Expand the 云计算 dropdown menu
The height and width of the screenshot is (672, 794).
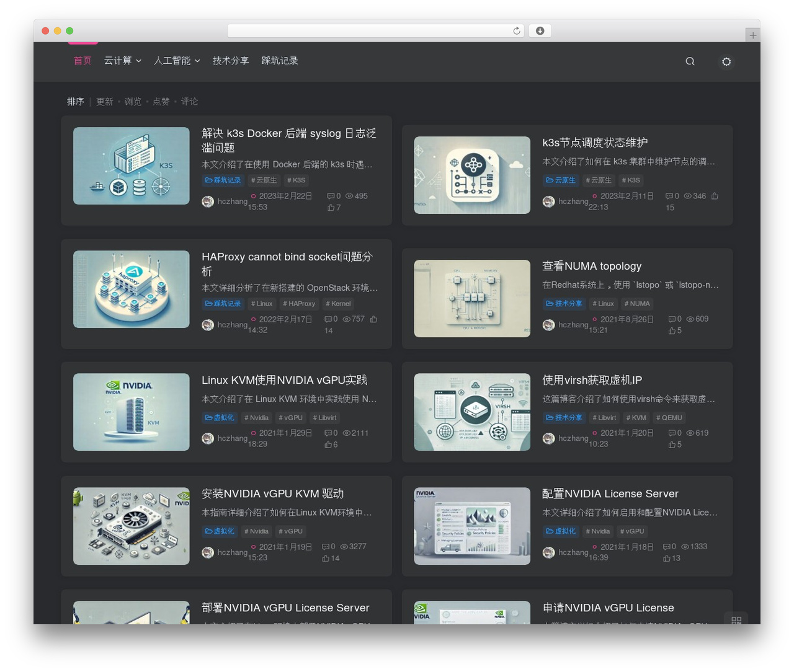point(123,61)
